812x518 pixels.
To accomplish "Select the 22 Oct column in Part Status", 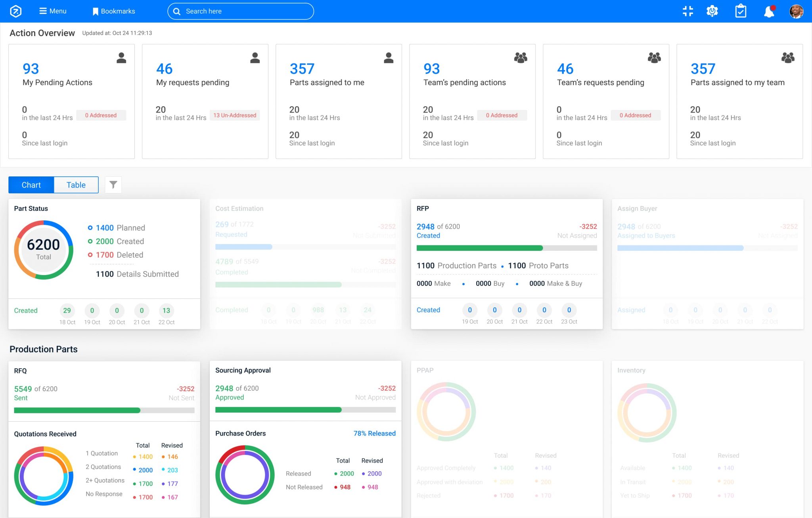I will 166,314.
